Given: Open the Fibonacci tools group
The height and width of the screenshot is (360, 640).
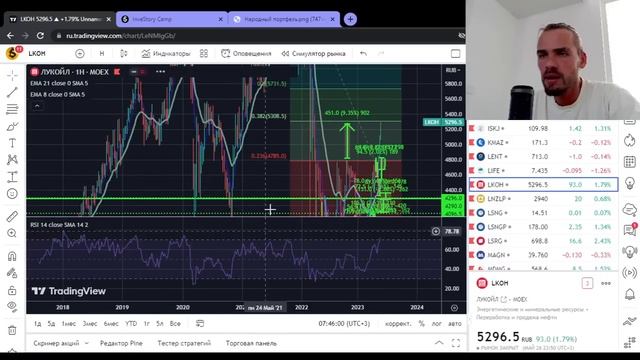Looking at the screenshot, I should click(12, 109).
